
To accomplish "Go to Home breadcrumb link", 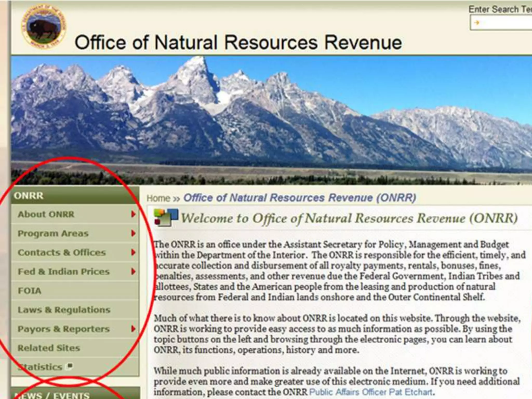I will pyautogui.click(x=158, y=198).
